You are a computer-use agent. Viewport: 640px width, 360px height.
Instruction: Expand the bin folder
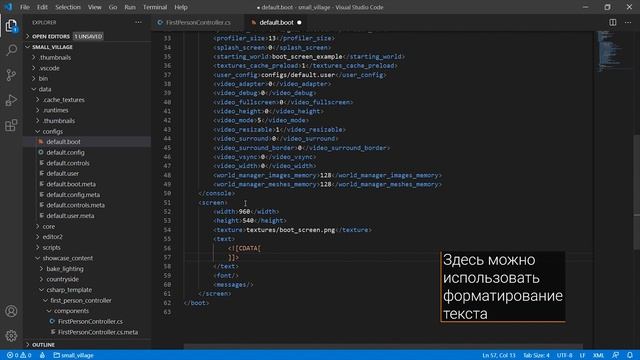coord(43,78)
